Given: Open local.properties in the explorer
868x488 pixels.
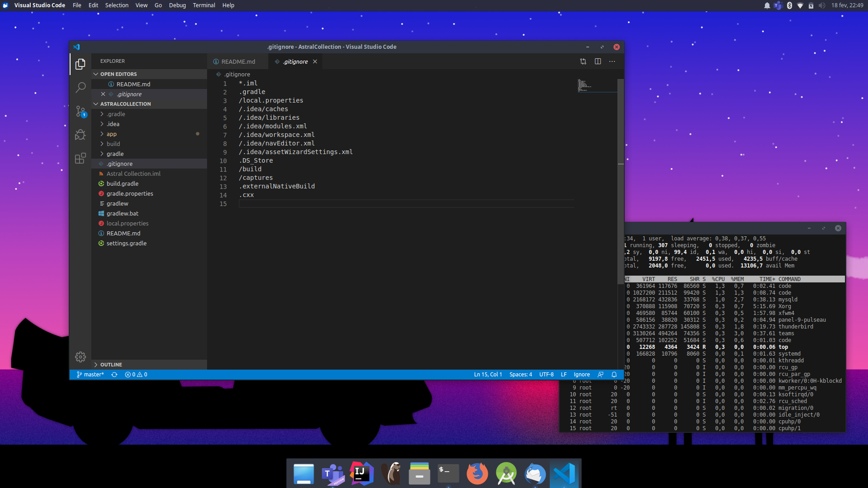Looking at the screenshot, I should pyautogui.click(x=149, y=223).
